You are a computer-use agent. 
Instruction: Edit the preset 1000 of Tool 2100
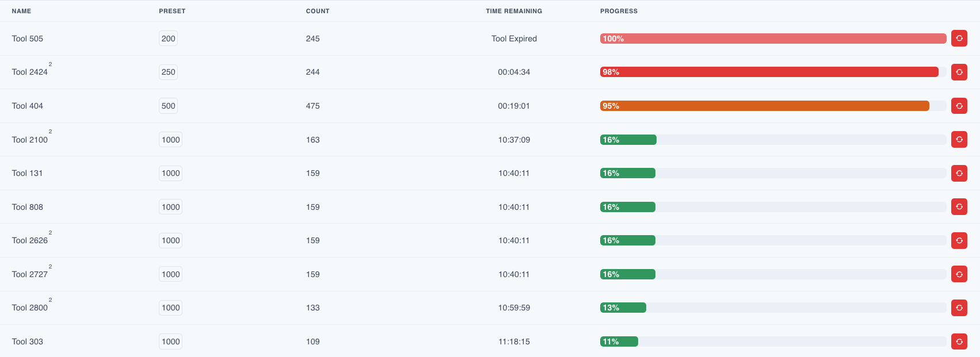click(171, 140)
